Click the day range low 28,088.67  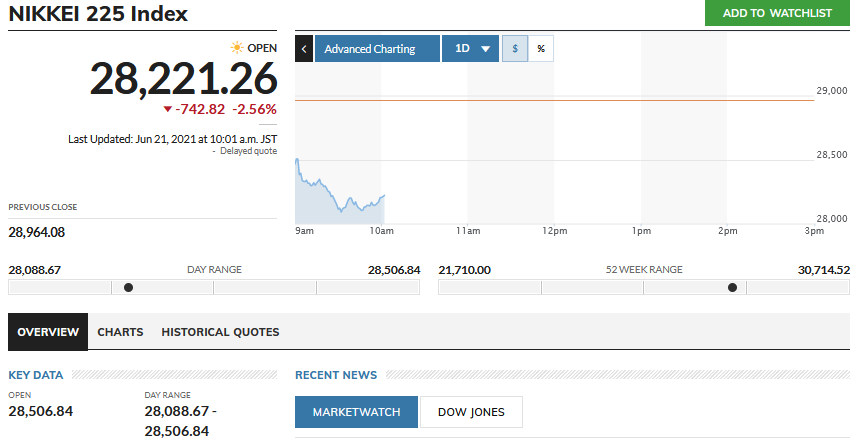[34, 270]
